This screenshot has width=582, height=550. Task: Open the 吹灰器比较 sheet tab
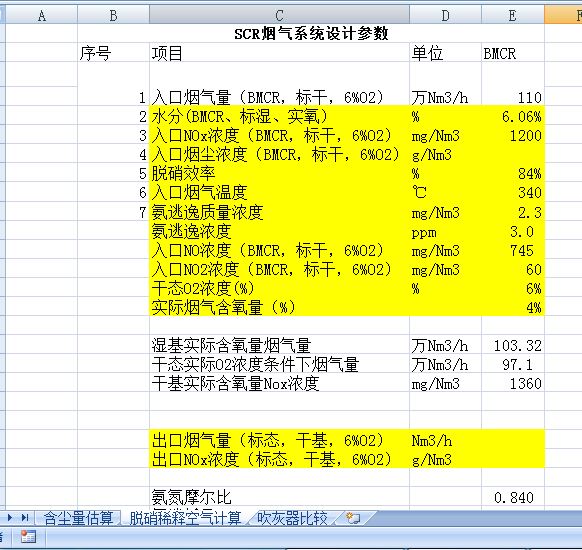[x=292, y=518]
